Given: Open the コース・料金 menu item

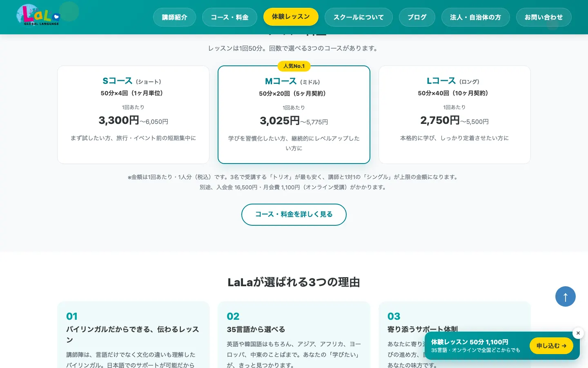Looking at the screenshot, I should pyautogui.click(x=229, y=17).
